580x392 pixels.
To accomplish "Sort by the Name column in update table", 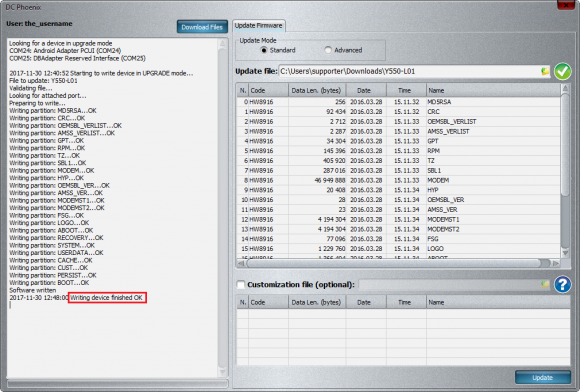I will click(x=493, y=90).
